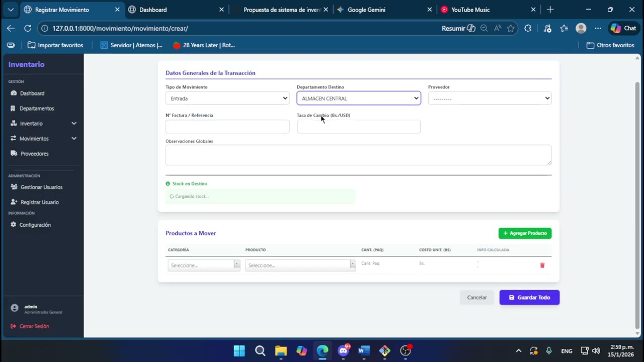The image size is (644, 362).
Task: Open the favorites list icon
Action: click(564, 28)
